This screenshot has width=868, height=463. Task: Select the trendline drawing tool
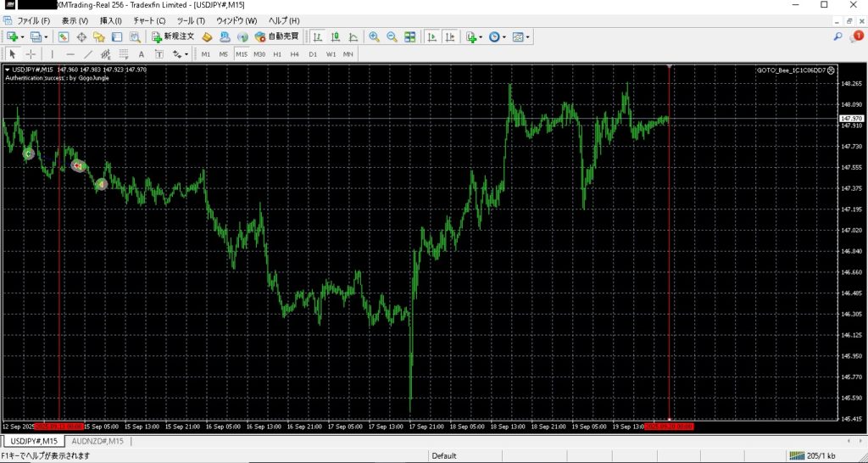coord(87,54)
